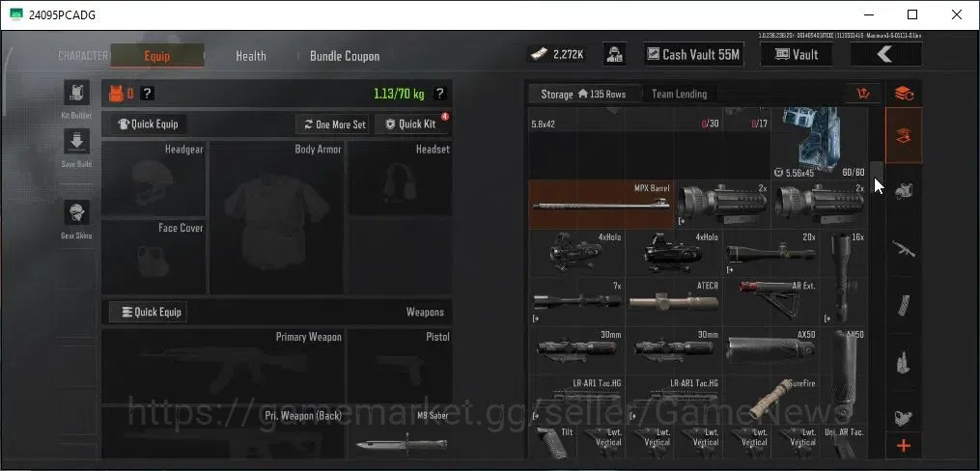Image resolution: width=980 pixels, height=471 pixels.
Task: Select the 5.56x45 magazine with 60/60
Action: coord(820,143)
